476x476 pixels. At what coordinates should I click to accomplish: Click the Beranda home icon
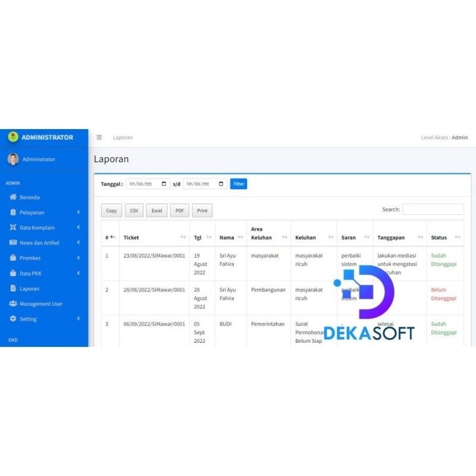click(13, 197)
